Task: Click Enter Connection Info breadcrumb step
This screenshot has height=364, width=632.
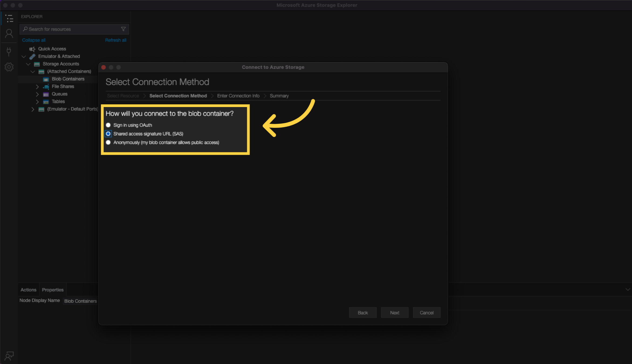Action: point(238,96)
